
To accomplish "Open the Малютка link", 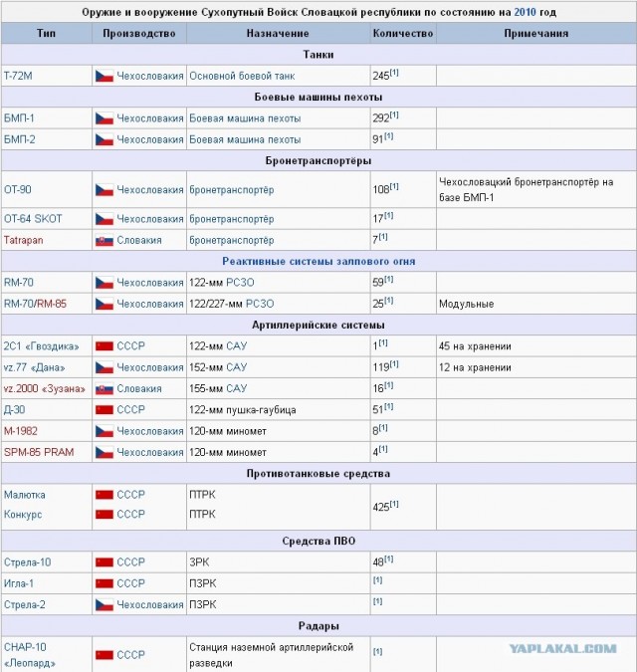I will 25,495.
